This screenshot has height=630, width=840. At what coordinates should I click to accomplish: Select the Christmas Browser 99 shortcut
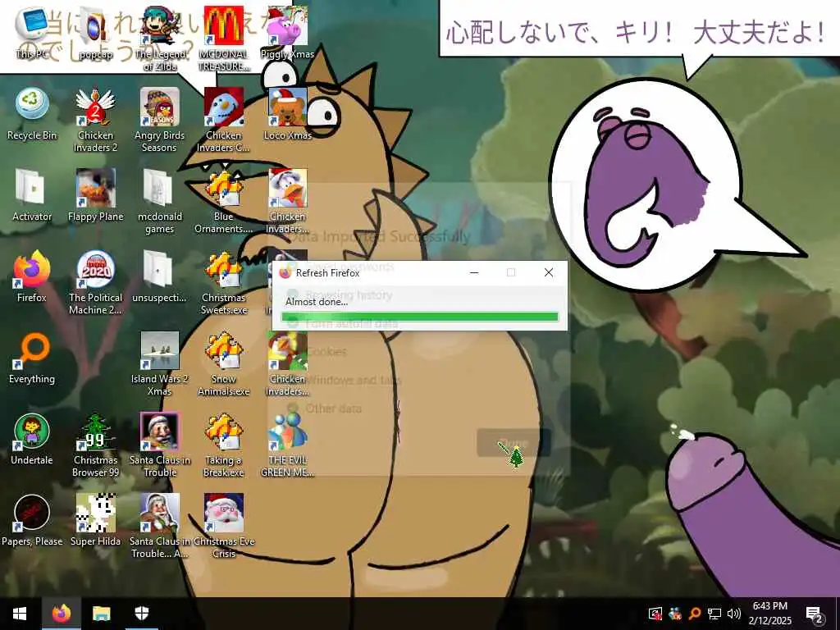tap(96, 445)
